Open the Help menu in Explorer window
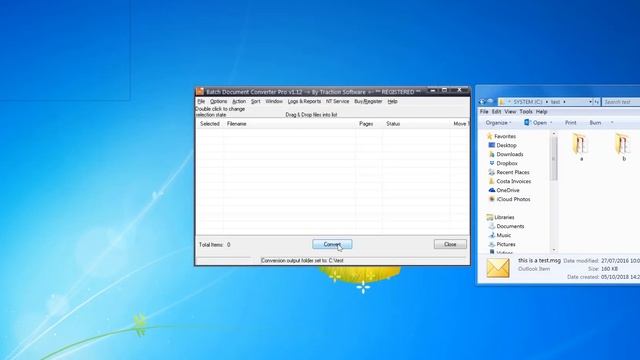Viewport: 640px width, 360px height. pos(542,111)
